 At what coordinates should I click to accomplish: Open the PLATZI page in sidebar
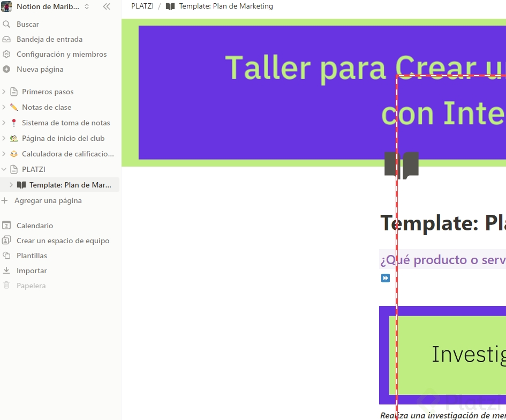34,169
